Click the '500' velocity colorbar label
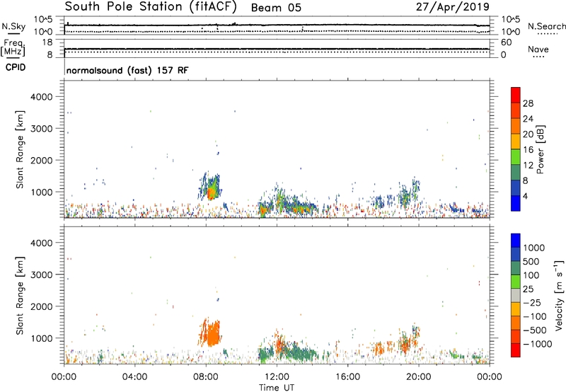This screenshot has height=392, width=566. point(533,262)
